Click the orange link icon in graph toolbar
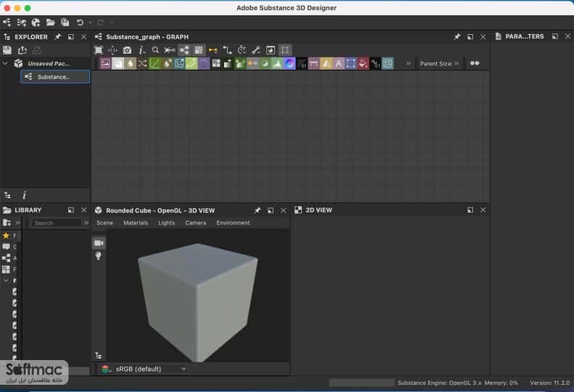The height and width of the screenshot is (392, 574). pos(213,50)
